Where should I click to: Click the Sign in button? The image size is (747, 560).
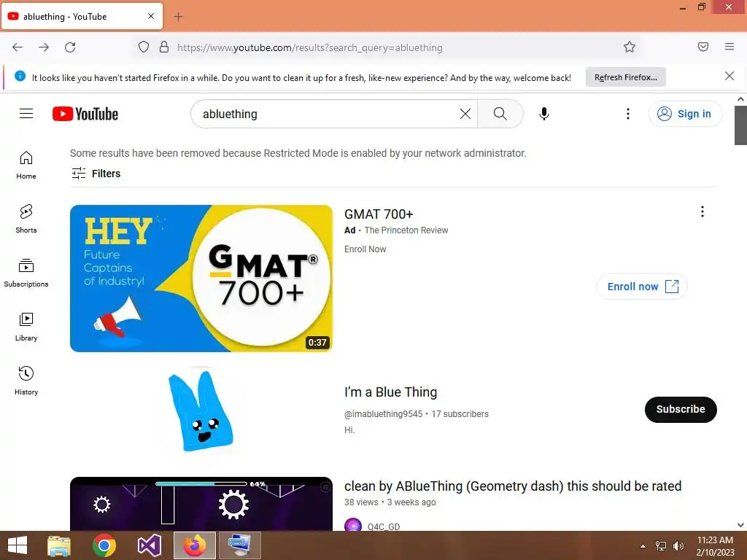click(x=685, y=114)
